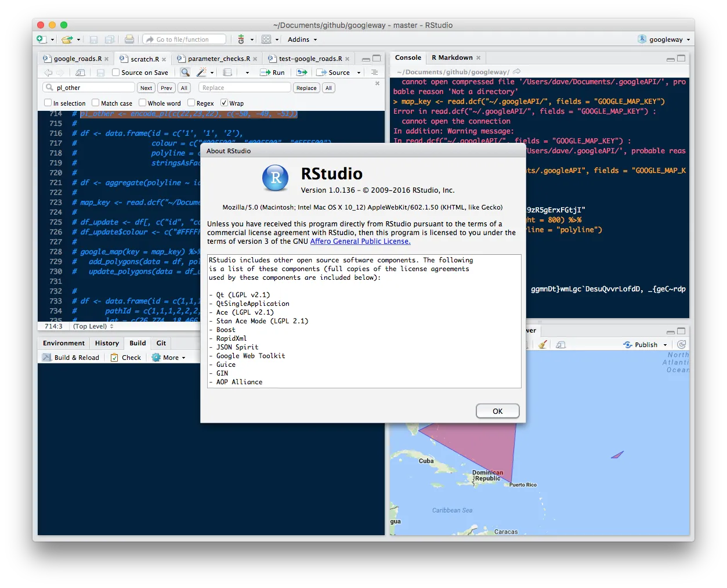Click the clear viewer broom icon
Image resolution: width=727 pixels, height=588 pixels.
[x=542, y=344]
